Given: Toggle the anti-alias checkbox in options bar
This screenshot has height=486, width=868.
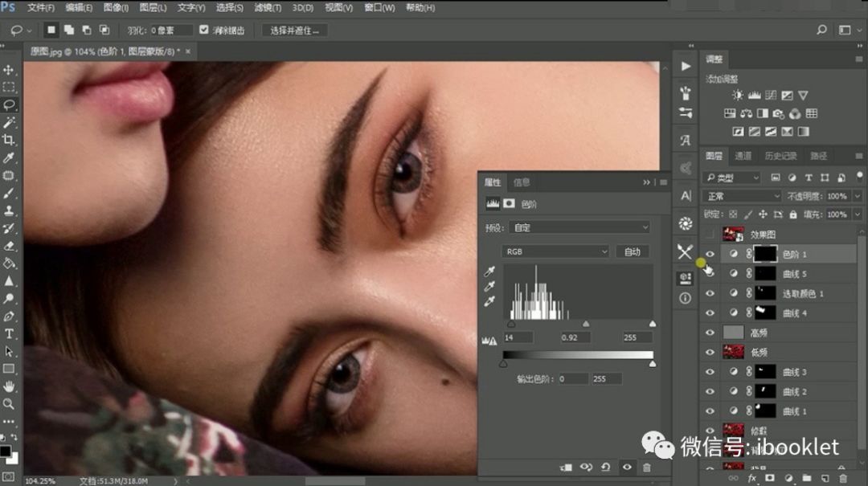Looking at the screenshot, I should click(204, 31).
